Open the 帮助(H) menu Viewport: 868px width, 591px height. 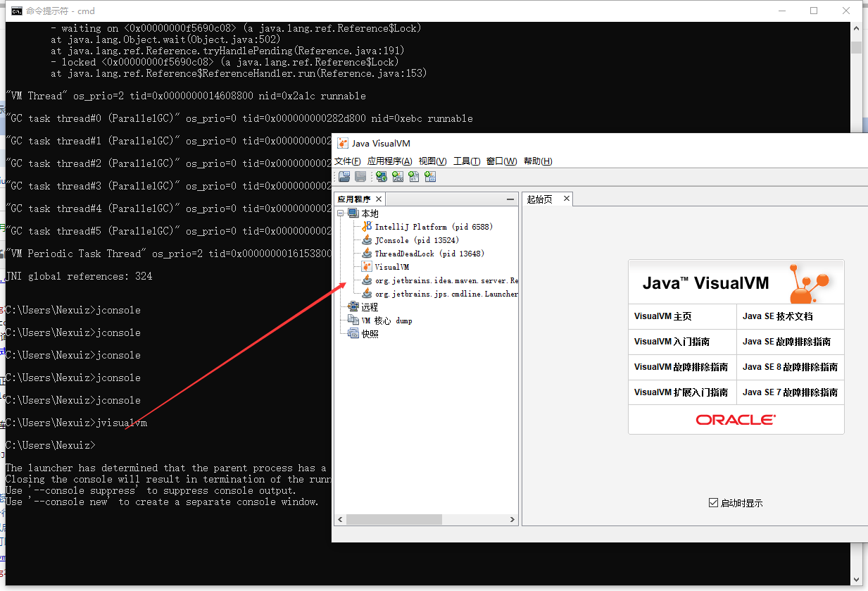(x=538, y=161)
